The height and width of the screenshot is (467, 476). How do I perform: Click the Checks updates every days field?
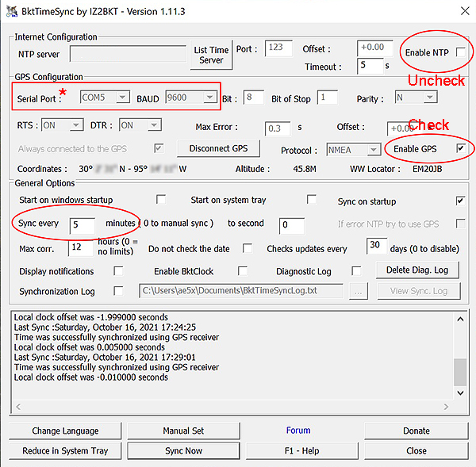point(377,246)
